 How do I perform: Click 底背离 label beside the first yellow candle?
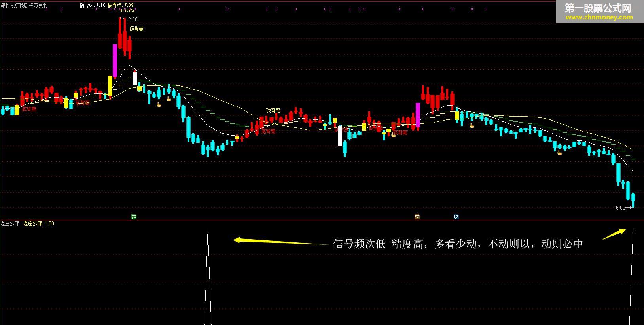coord(29,109)
